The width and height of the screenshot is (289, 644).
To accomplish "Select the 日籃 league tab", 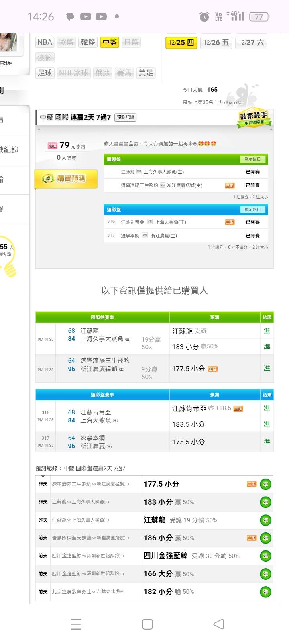I will coord(131,42).
